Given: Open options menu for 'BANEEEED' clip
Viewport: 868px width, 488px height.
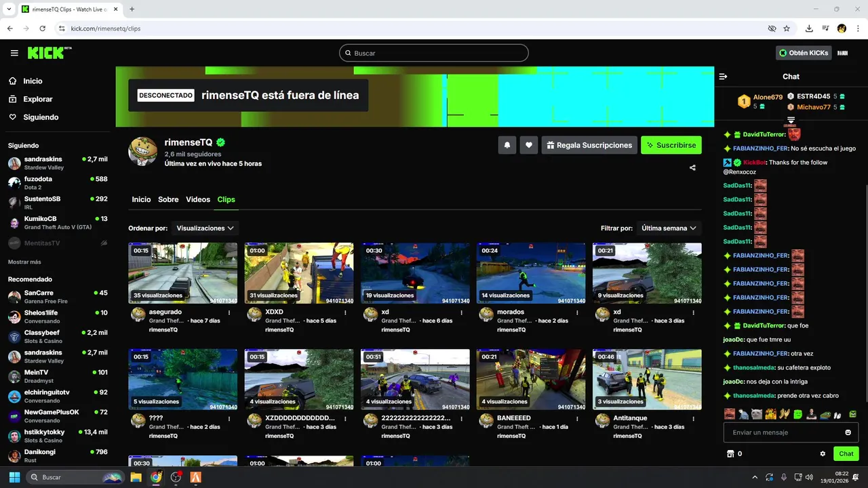Looking at the screenshot, I should click(x=578, y=419).
